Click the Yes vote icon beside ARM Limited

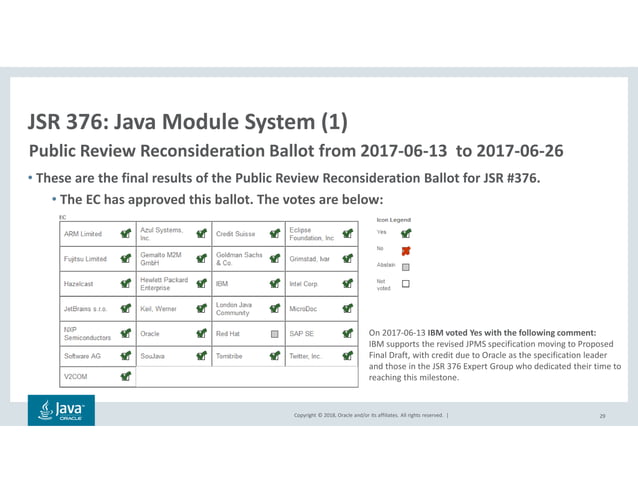coord(126,233)
